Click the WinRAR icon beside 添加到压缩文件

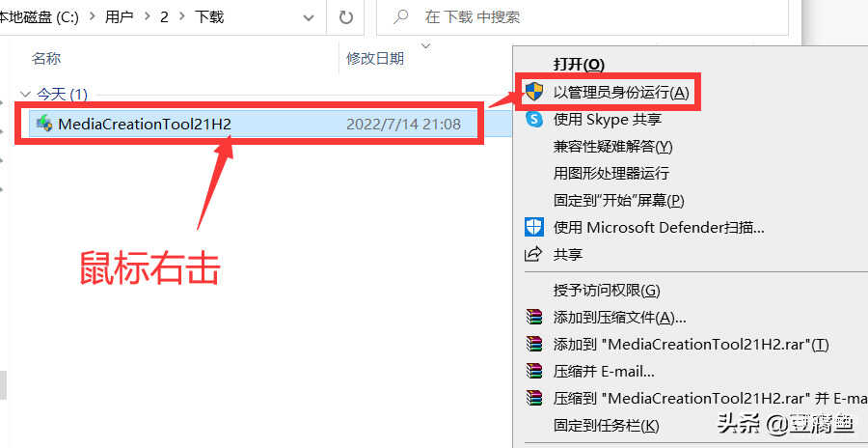tap(534, 317)
